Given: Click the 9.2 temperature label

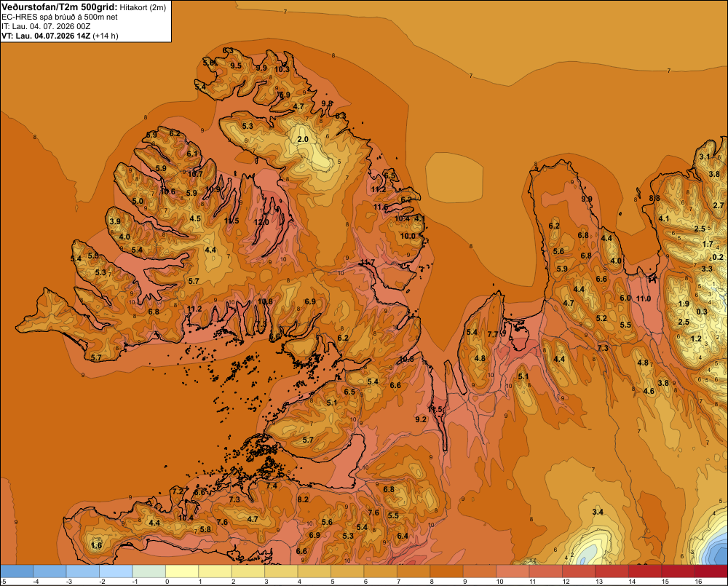Looking at the screenshot, I should (x=421, y=419).
